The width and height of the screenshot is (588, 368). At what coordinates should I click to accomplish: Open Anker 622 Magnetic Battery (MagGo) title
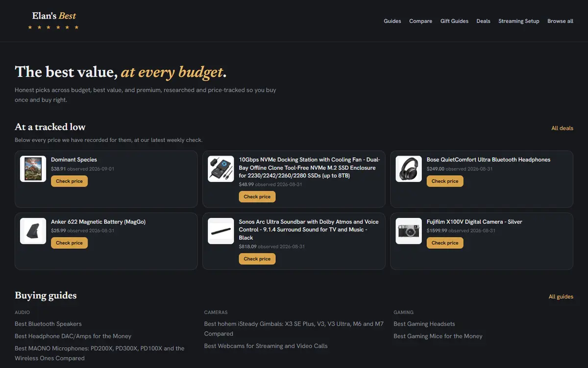[x=98, y=222]
